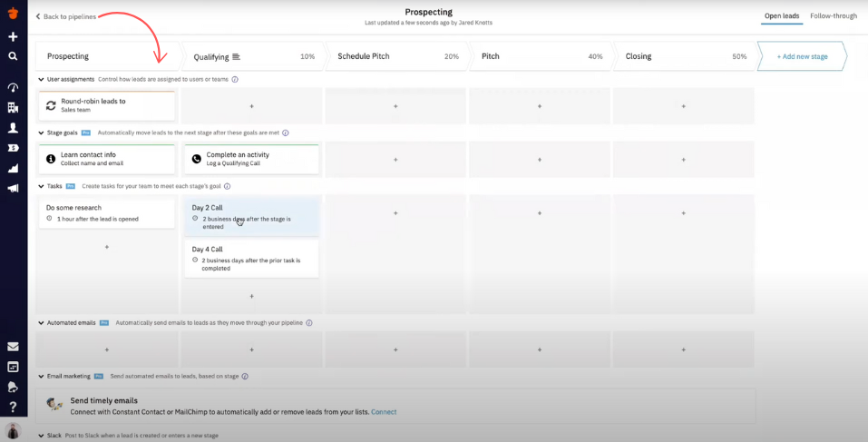Click info icon next to Email marketing

(x=245, y=376)
